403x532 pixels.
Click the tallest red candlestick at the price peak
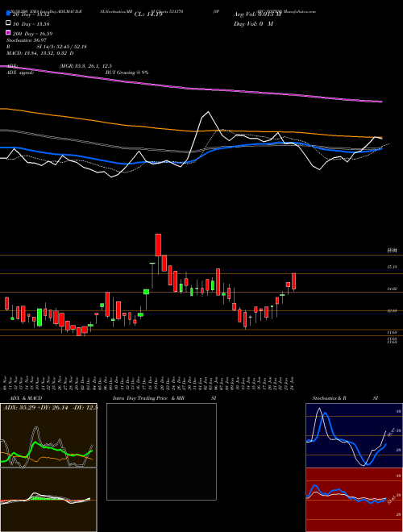(158, 244)
